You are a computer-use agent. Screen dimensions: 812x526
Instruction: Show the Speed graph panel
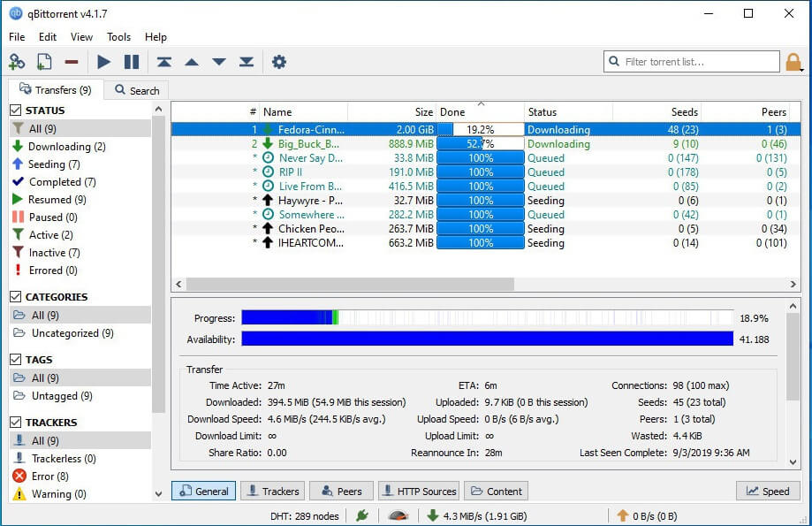768,492
